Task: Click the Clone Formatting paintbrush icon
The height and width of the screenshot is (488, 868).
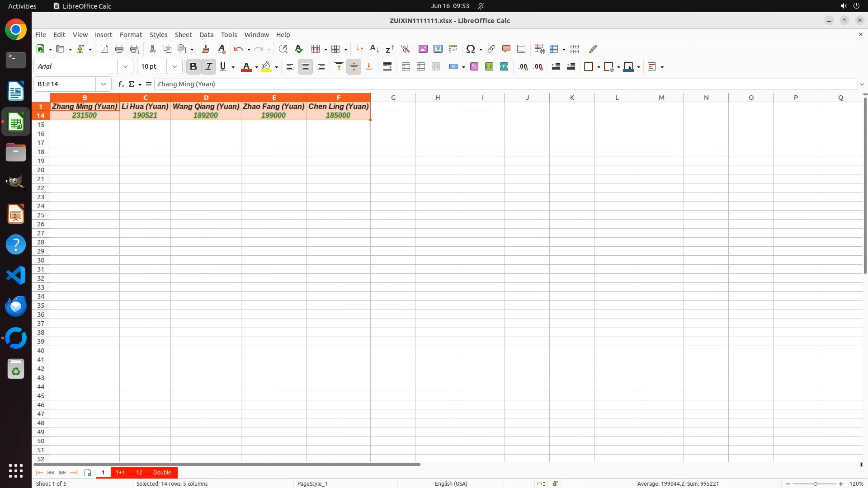Action: point(206,49)
